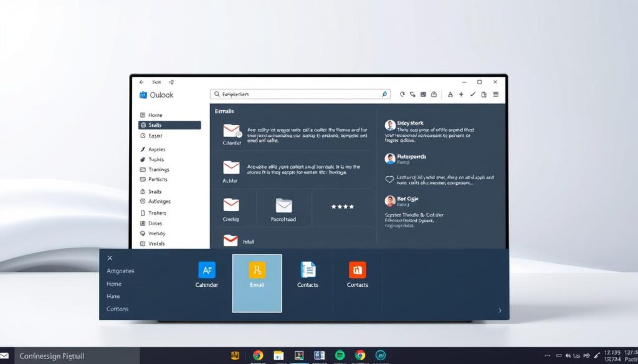Open the Contacts tile with the document icon
Image resolution: width=638 pixels, height=364 pixels.
tap(308, 275)
